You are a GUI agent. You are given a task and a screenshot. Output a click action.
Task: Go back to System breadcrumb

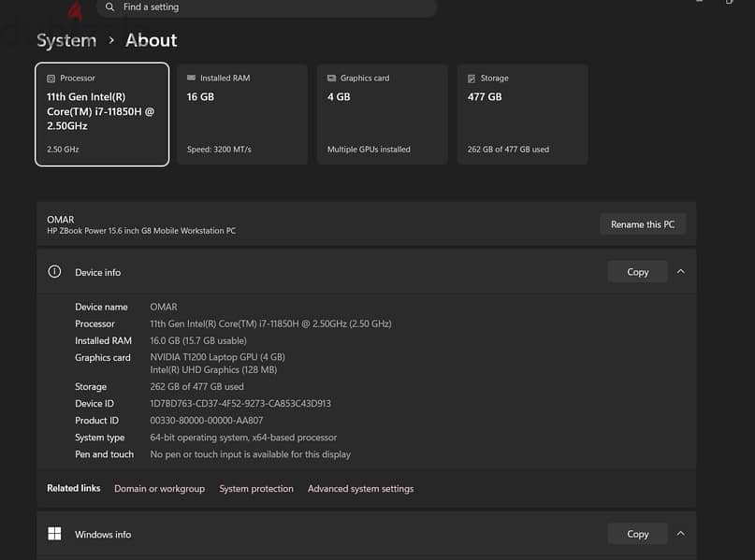pos(66,40)
